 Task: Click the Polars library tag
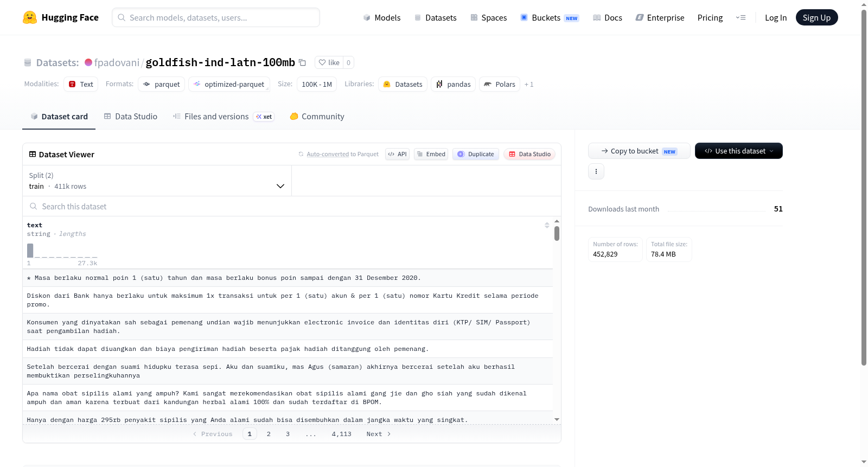click(x=500, y=84)
